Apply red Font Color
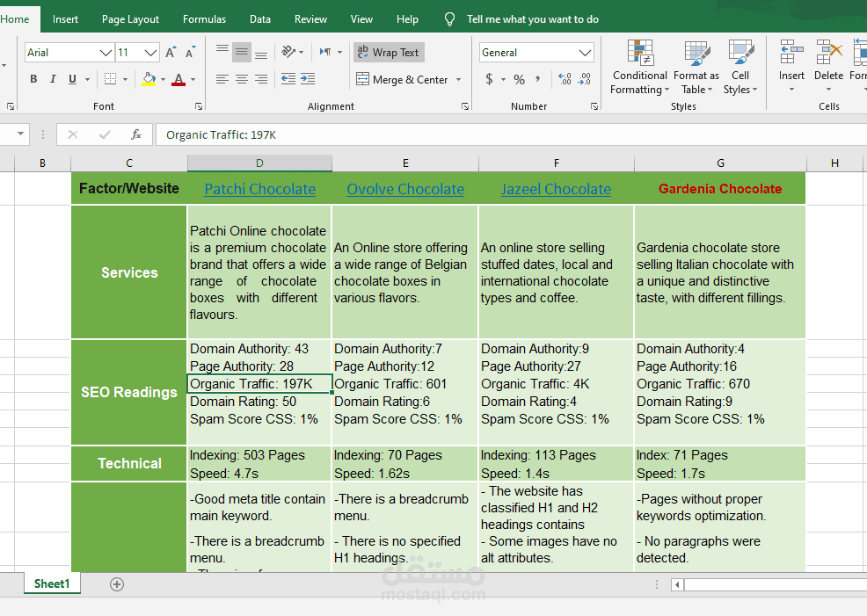The width and height of the screenshot is (867, 616). point(178,79)
